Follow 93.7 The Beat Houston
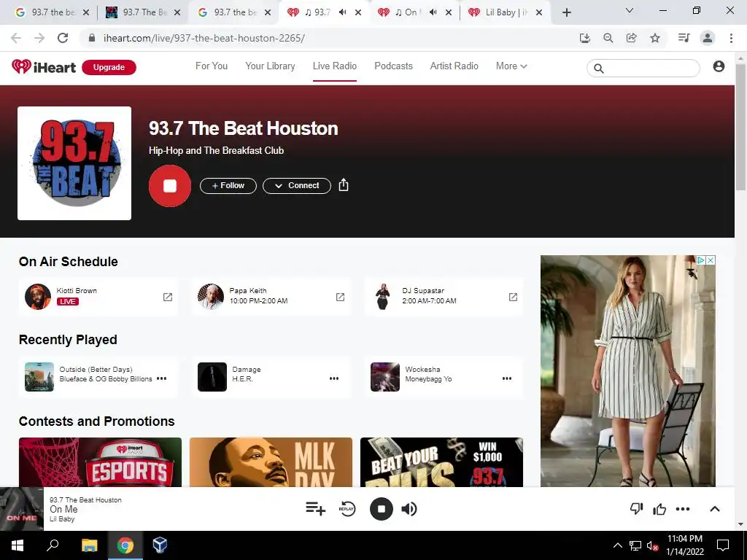747x560 pixels. tap(228, 186)
